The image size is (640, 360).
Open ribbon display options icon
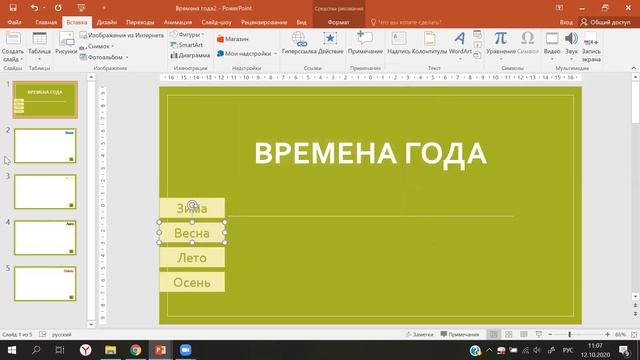(x=559, y=8)
